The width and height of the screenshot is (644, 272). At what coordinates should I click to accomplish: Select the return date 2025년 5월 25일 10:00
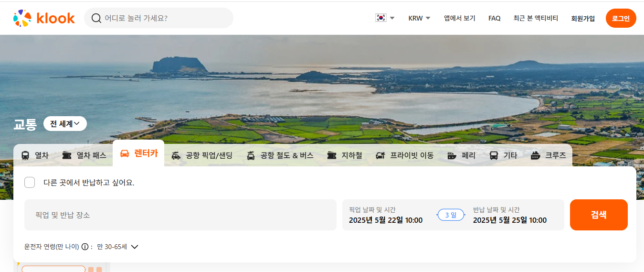tap(510, 220)
